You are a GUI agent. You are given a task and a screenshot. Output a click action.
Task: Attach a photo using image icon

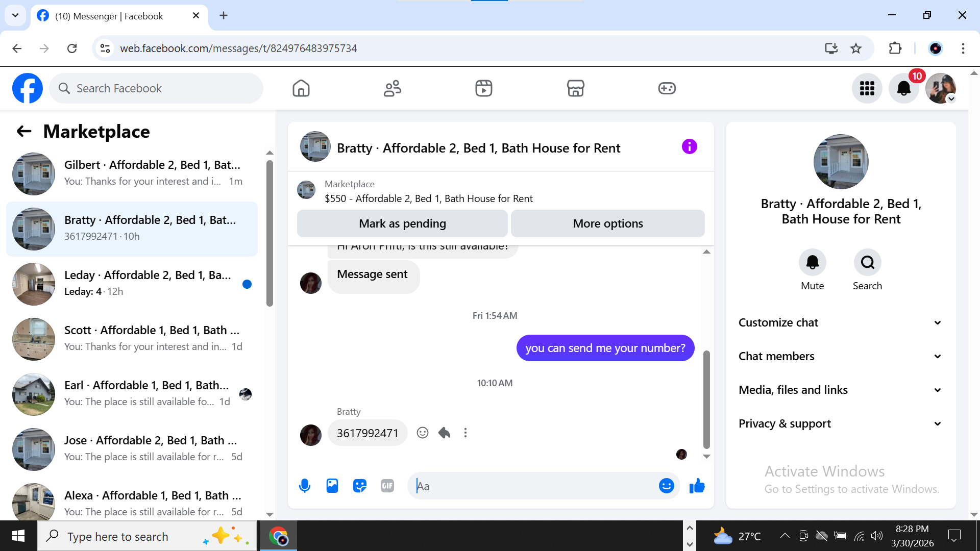(x=332, y=486)
